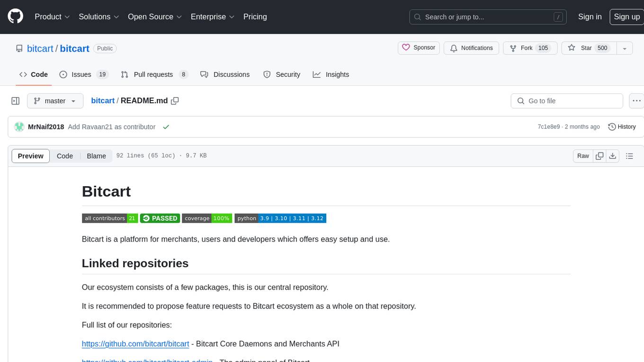Open the Add Ravaan21 as contributor commit
The width and height of the screenshot is (644, 362).
[x=112, y=127]
